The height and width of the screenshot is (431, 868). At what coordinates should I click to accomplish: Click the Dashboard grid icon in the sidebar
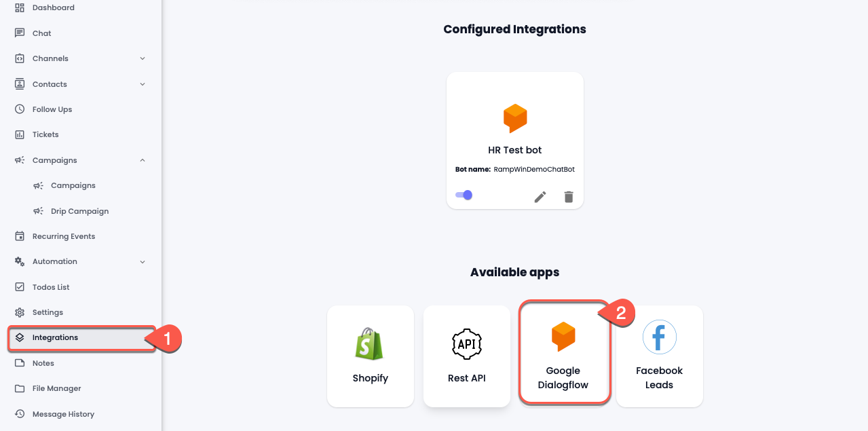(20, 7)
